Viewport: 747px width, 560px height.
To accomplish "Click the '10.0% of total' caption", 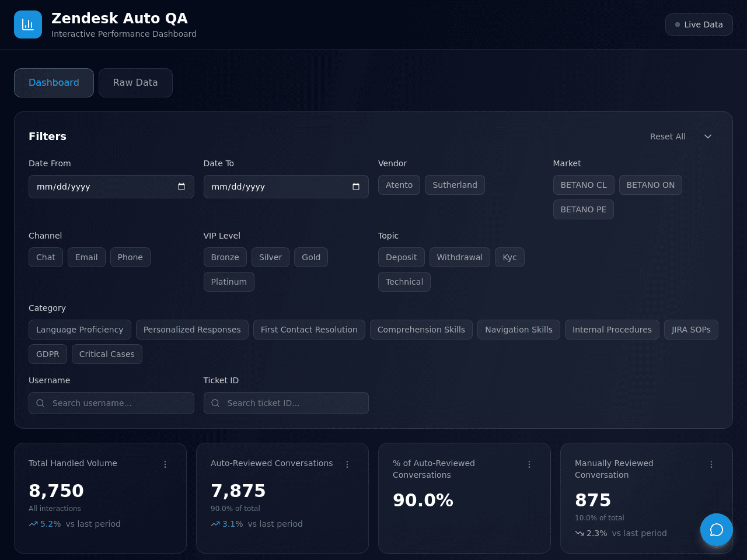I will coord(599,518).
